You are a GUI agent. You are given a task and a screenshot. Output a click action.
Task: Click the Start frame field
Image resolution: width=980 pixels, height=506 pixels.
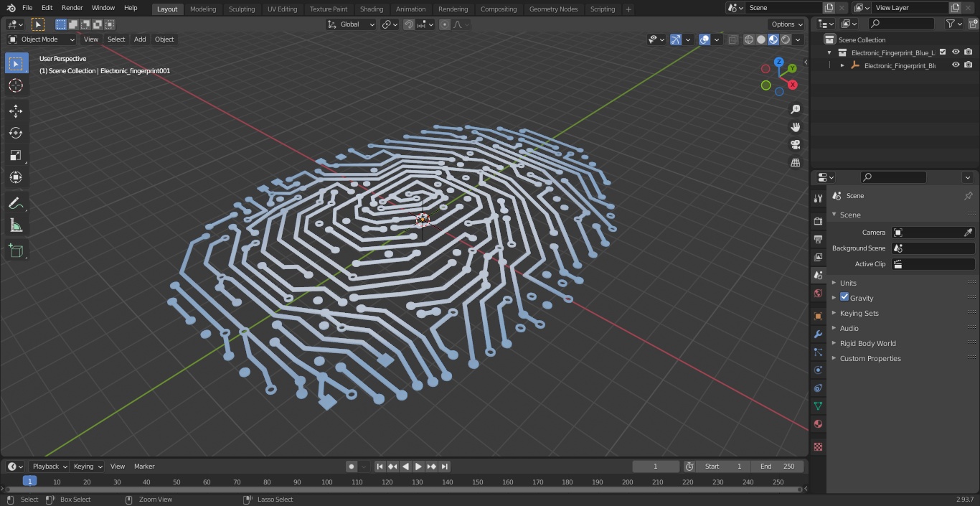pyautogui.click(x=723, y=467)
